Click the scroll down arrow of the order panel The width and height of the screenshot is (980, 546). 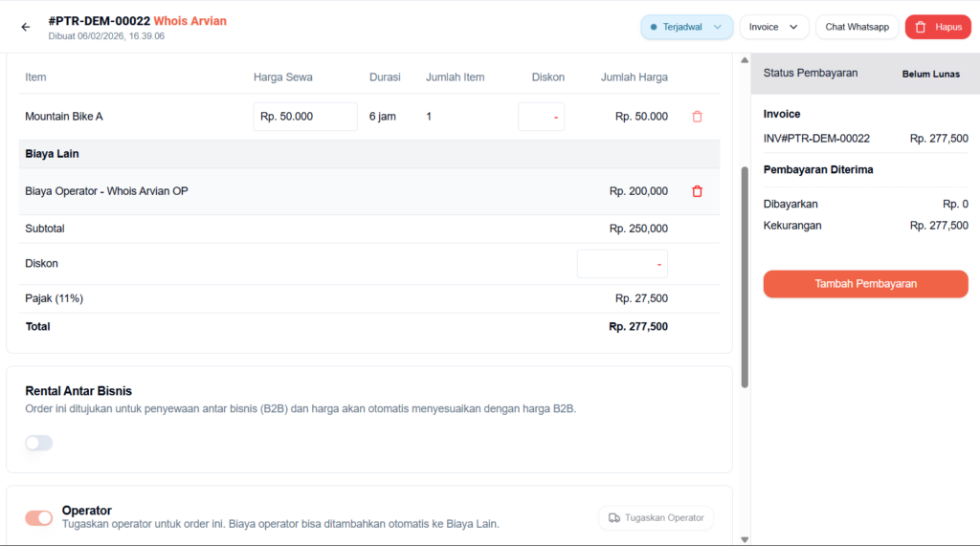point(745,538)
